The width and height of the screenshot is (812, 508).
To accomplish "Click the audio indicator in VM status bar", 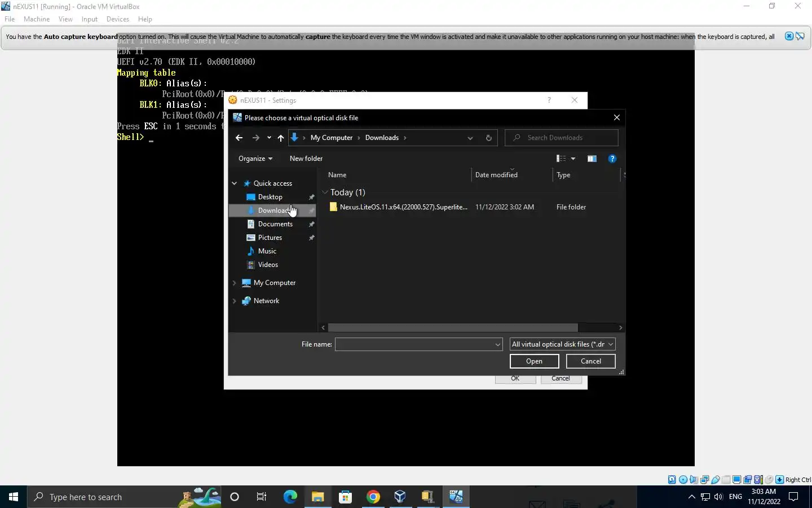I will pyautogui.click(x=694, y=480).
